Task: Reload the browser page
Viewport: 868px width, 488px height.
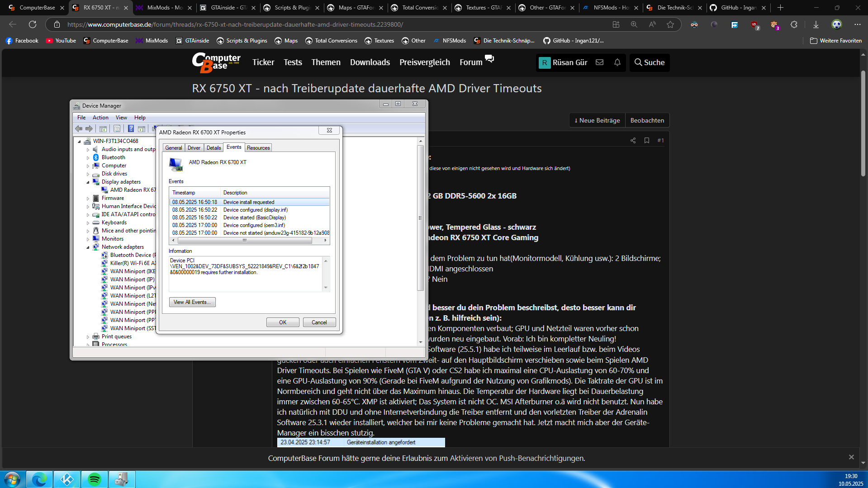Action: coord(33,24)
